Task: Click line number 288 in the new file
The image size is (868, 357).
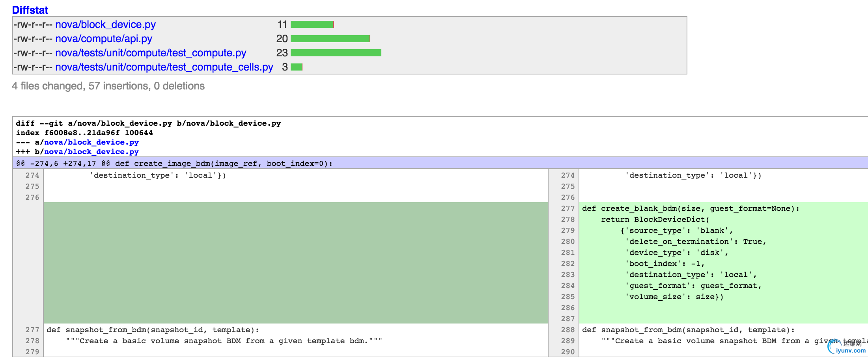Action: [568, 330]
